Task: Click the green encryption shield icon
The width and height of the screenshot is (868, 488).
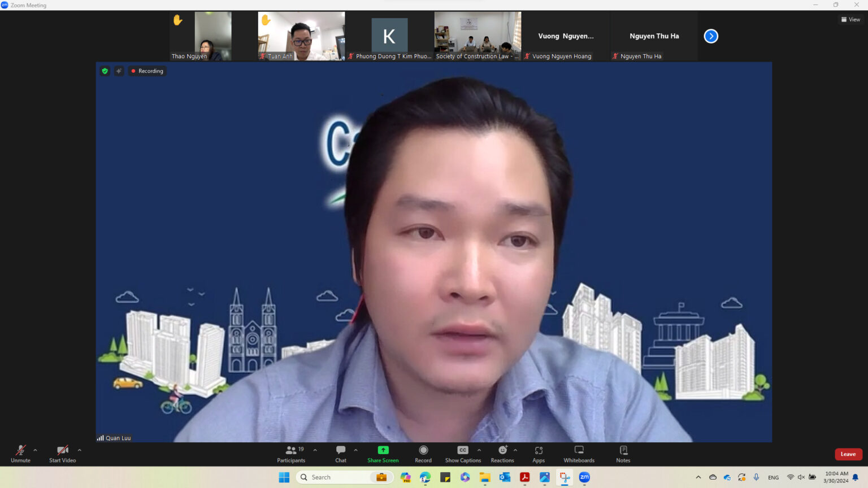Action: pyautogui.click(x=105, y=71)
